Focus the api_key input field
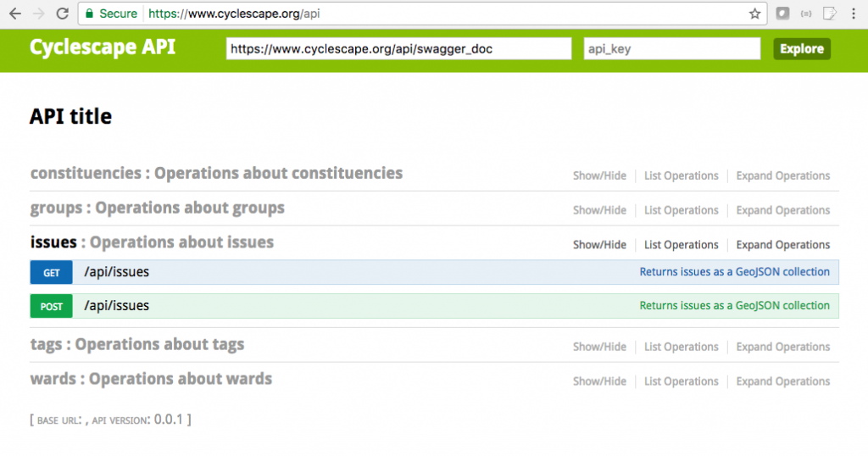This screenshot has width=868, height=456. click(x=672, y=48)
